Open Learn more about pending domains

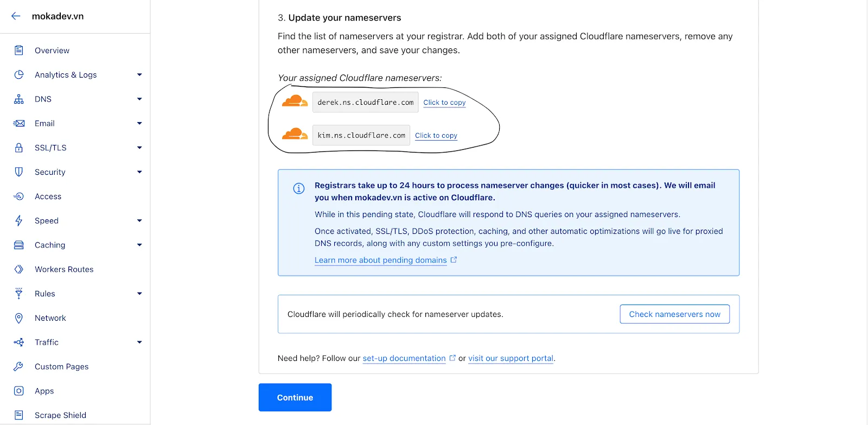(x=381, y=260)
